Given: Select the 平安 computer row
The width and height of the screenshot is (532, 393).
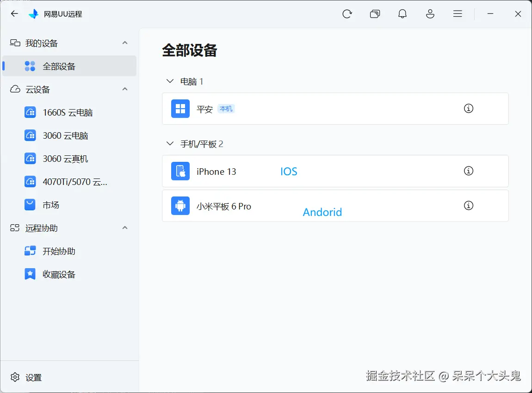Looking at the screenshot, I should [x=335, y=109].
